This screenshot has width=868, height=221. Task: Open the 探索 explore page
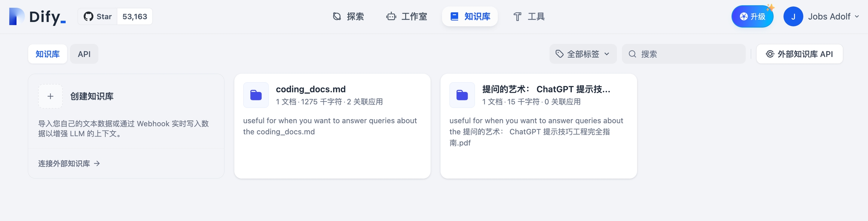click(x=348, y=17)
